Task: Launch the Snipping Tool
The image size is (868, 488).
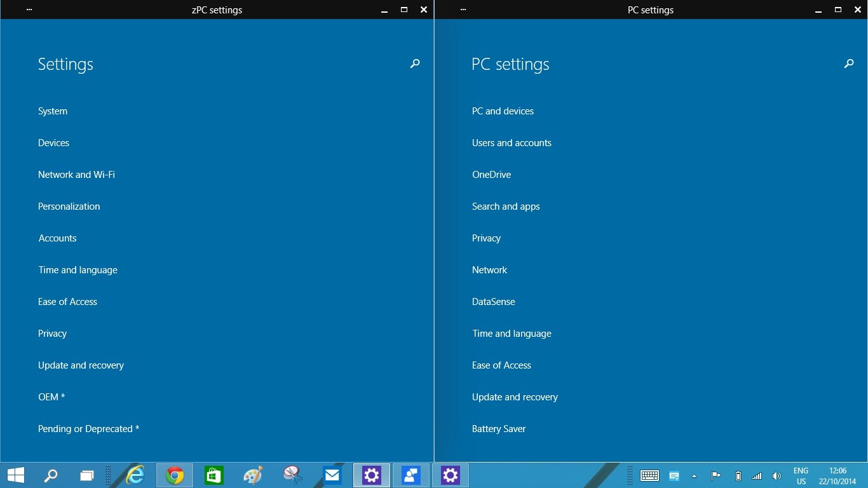Action: [292, 475]
